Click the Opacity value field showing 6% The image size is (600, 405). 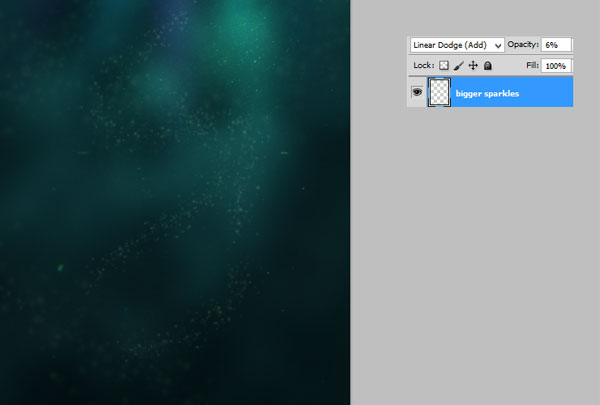[556, 45]
